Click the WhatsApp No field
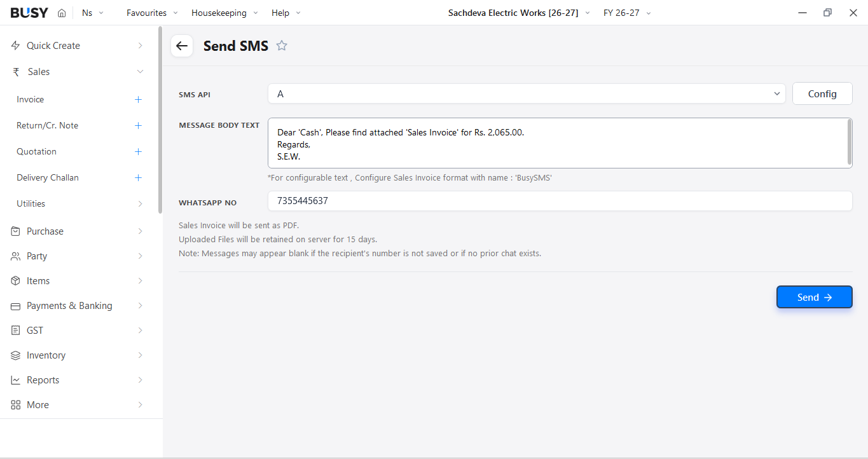This screenshot has width=868, height=459. tap(560, 201)
